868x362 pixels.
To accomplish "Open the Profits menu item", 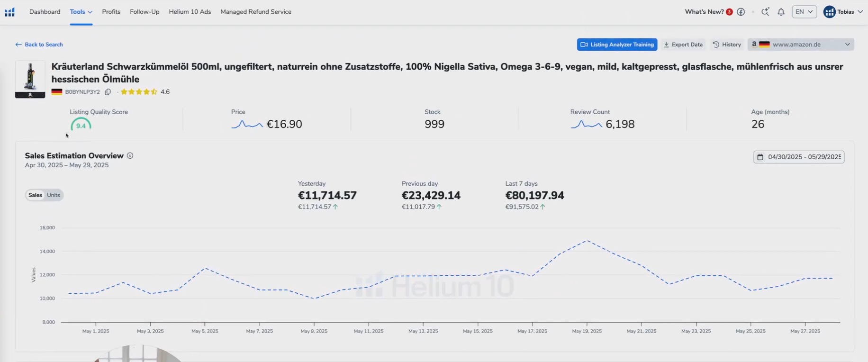I will point(111,12).
